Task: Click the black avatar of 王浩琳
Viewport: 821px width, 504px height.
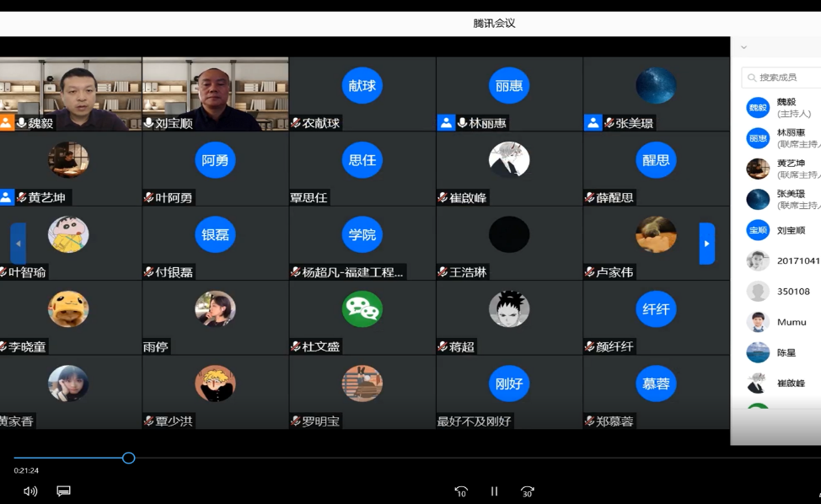Action: (509, 234)
